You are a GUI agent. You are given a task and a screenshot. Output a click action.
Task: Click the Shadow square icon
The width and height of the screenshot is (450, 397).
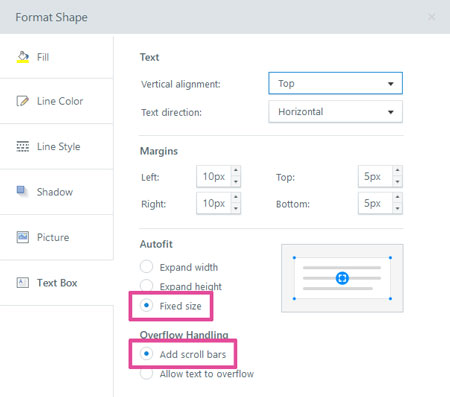22,191
